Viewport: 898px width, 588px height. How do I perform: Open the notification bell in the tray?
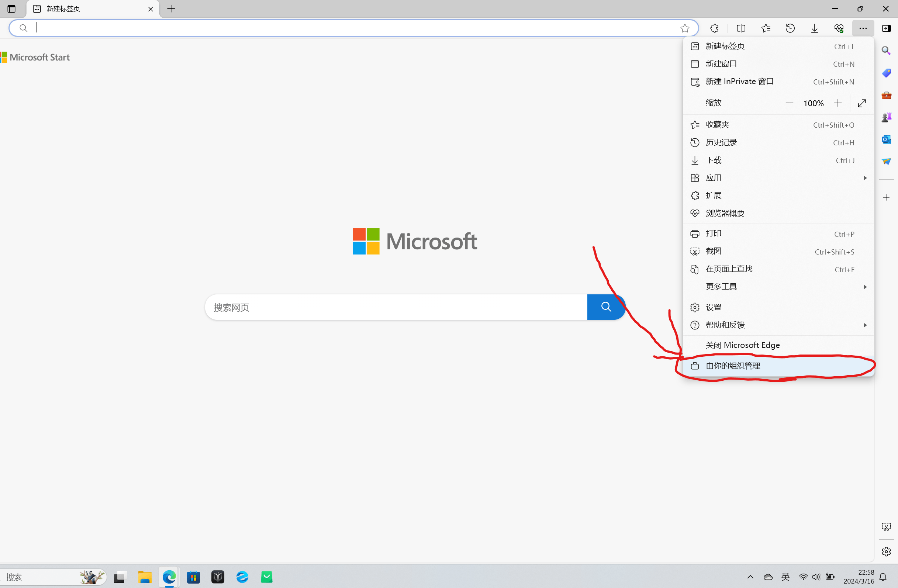[x=883, y=577]
